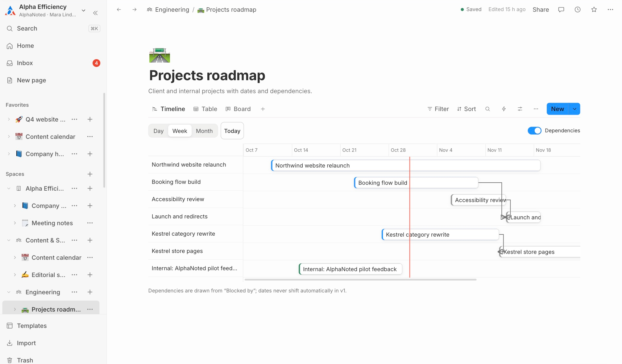Click the horizontal timeline scrollbar

tap(360, 279)
